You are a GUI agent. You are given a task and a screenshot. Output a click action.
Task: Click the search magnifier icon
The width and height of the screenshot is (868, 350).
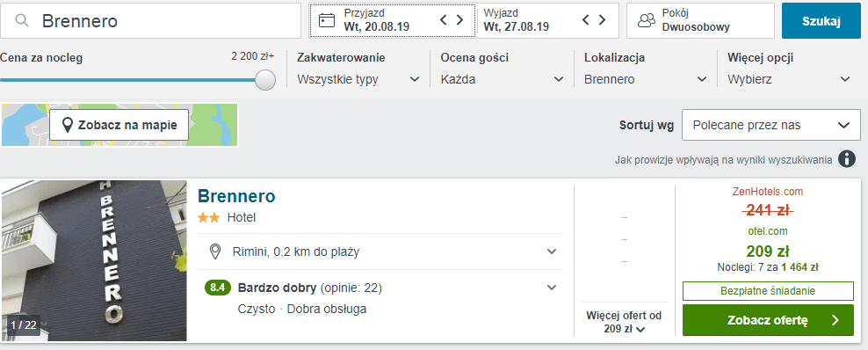[x=22, y=21]
